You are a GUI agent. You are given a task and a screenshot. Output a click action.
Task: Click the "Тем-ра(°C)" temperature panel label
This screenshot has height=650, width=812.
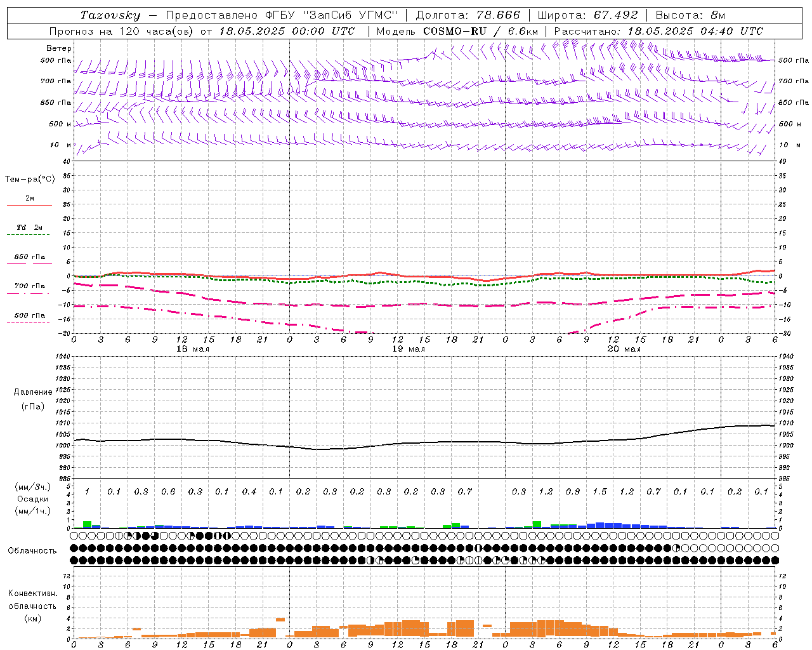click(30, 180)
